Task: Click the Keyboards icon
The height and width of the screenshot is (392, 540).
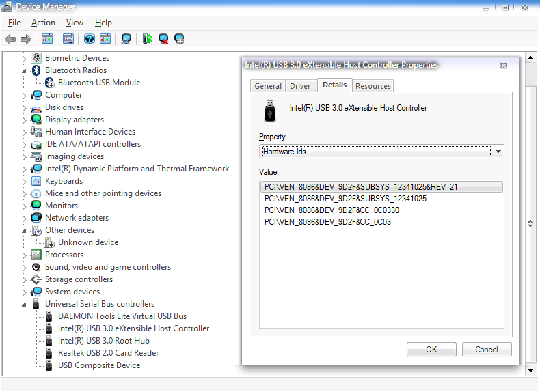Action: coord(36,181)
